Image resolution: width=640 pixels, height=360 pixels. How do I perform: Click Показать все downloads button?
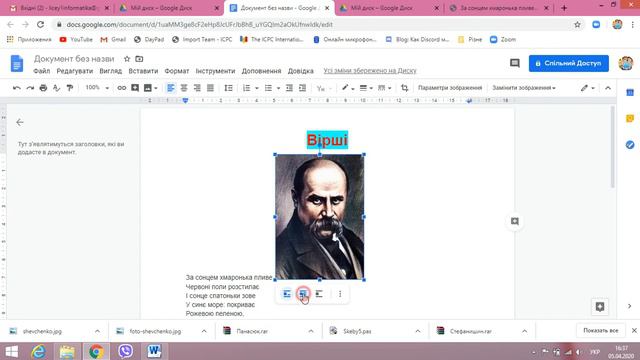(x=600, y=331)
